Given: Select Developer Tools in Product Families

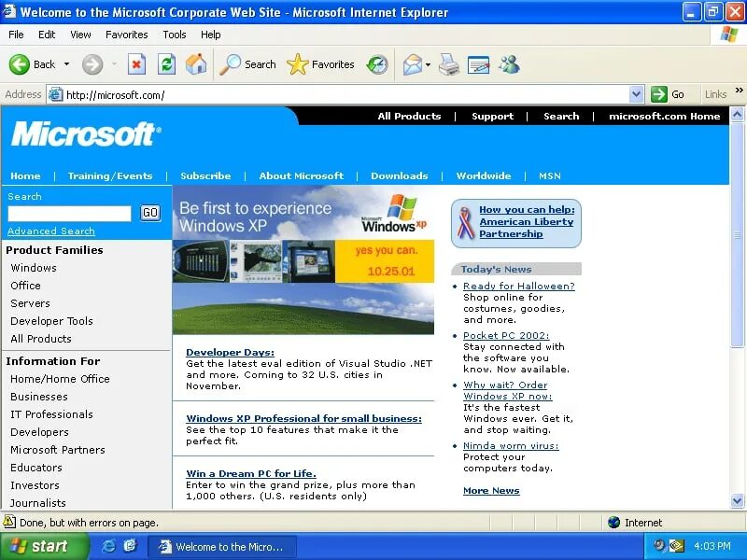Looking at the screenshot, I should (51, 321).
